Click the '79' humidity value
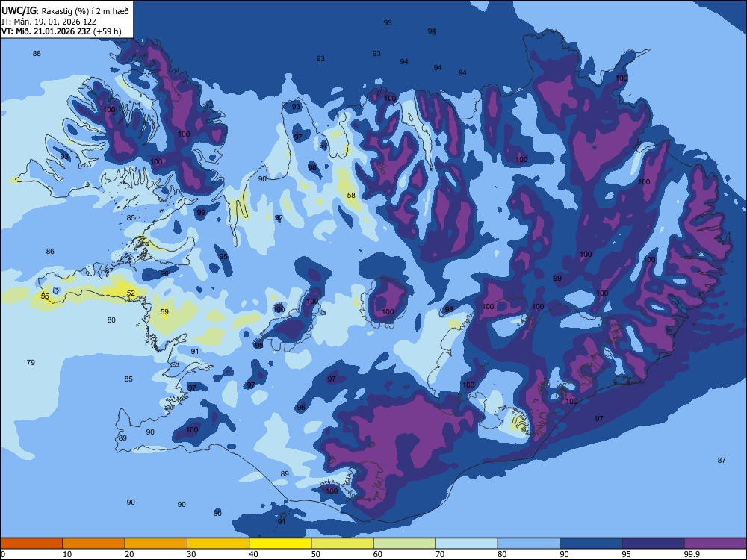The width and height of the screenshot is (747, 560). (x=31, y=362)
